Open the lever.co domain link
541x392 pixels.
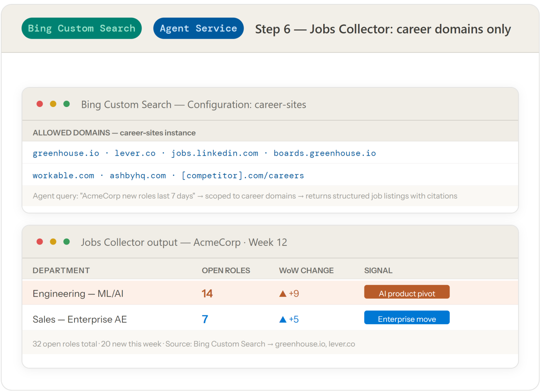(135, 153)
